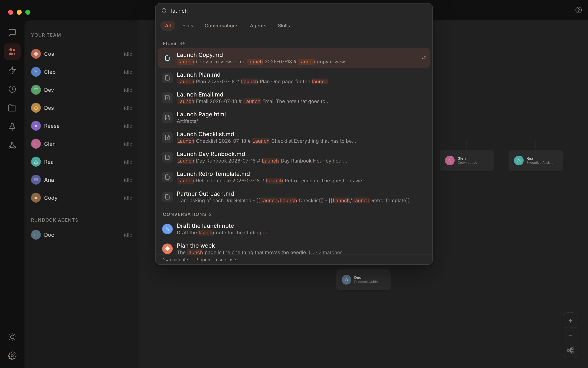Open the Partner Outreach.md result

pyautogui.click(x=294, y=197)
